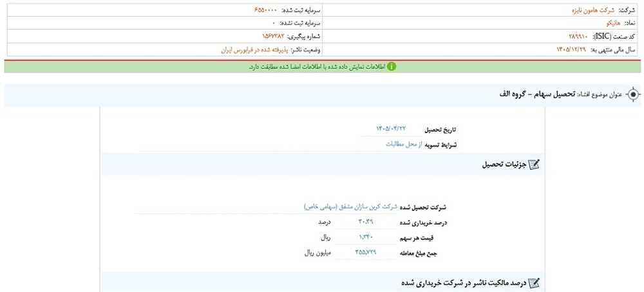
Task: Click the جزئیات تحصیل section header
Action: click(x=323, y=165)
